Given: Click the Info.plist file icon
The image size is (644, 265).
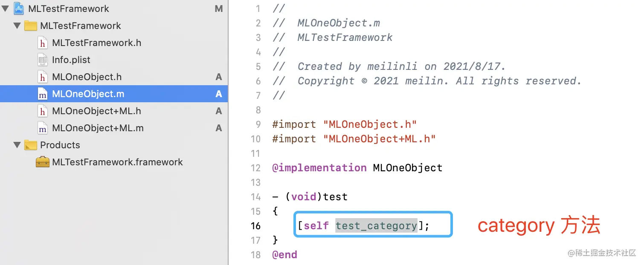Looking at the screenshot, I should (x=43, y=60).
